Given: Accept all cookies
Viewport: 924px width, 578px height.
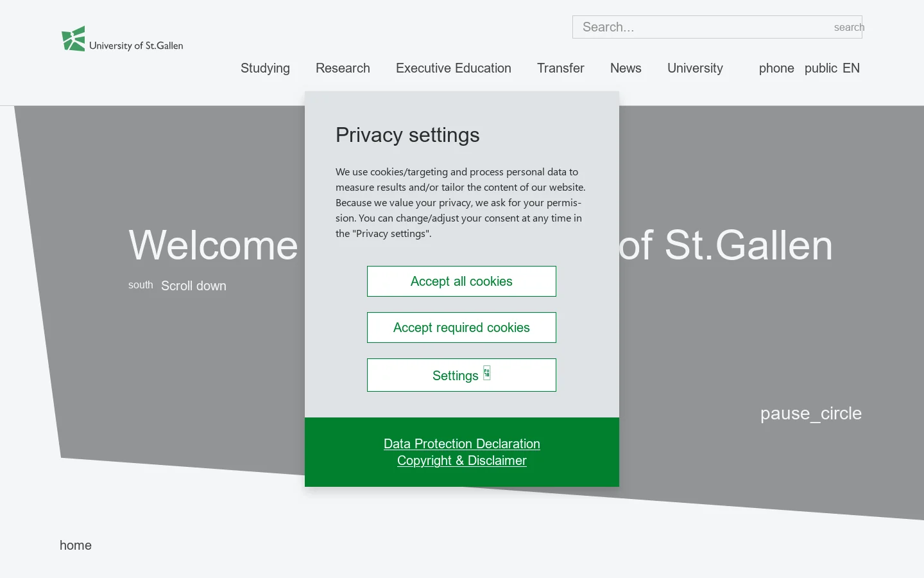Looking at the screenshot, I should (461, 281).
